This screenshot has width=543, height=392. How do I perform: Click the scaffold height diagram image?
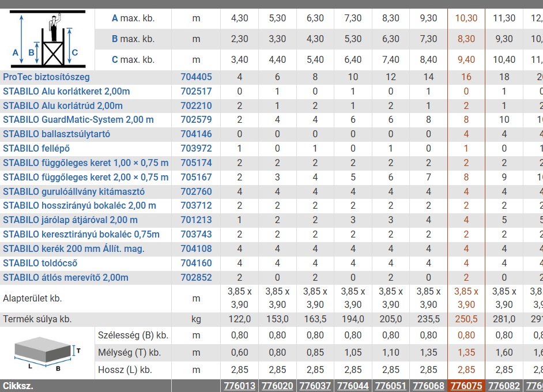coord(47,39)
